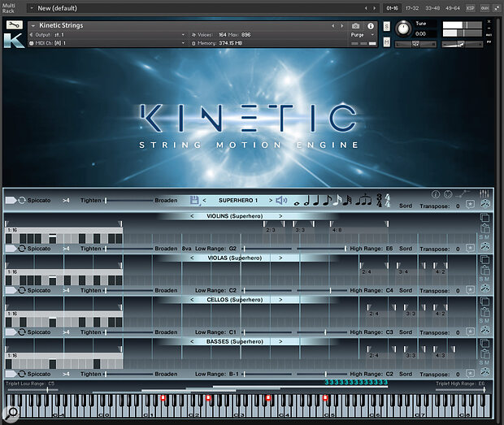Toggle Sord for the Violins row
This screenshot has width=504, height=425.
click(x=406, y=249)
